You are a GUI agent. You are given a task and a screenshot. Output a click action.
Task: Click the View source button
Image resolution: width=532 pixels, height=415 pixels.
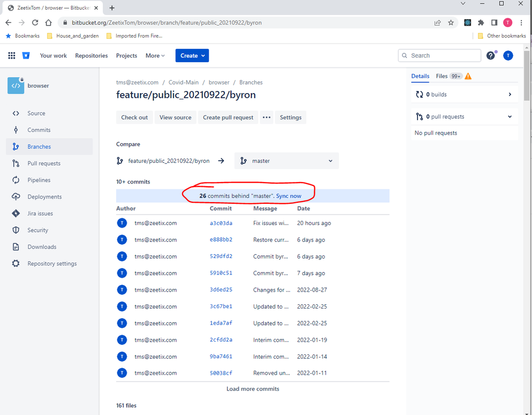175,117
